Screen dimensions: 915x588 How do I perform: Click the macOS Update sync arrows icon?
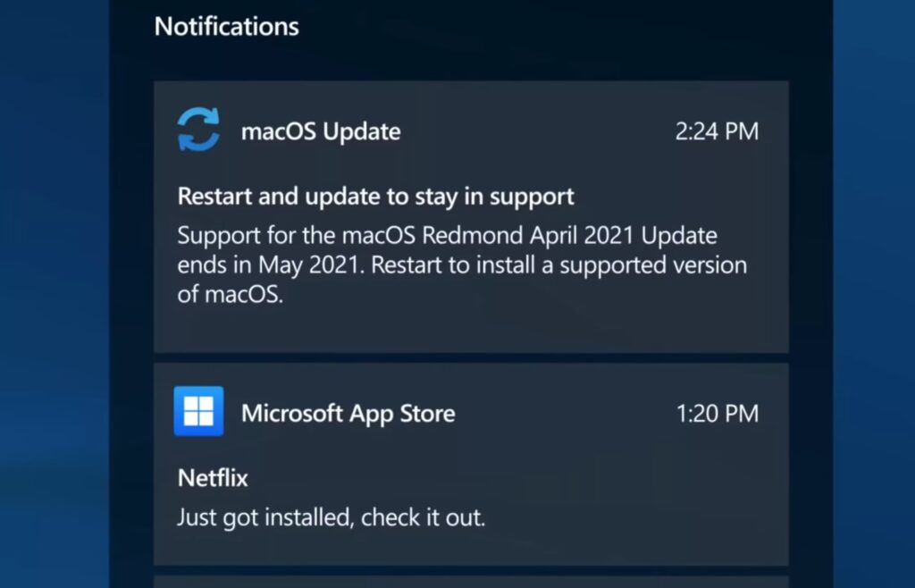tap(198, 130)
